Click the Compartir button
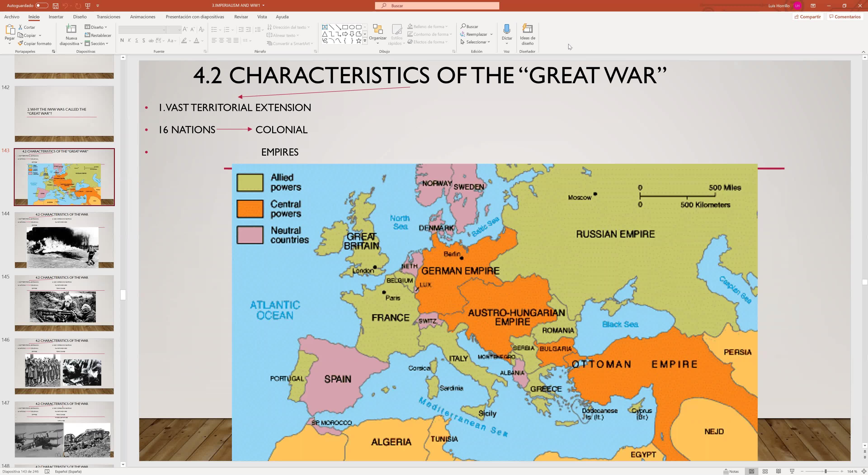This screenshot has height=475, width=868. pyautogui.click(x=807, y=17)
